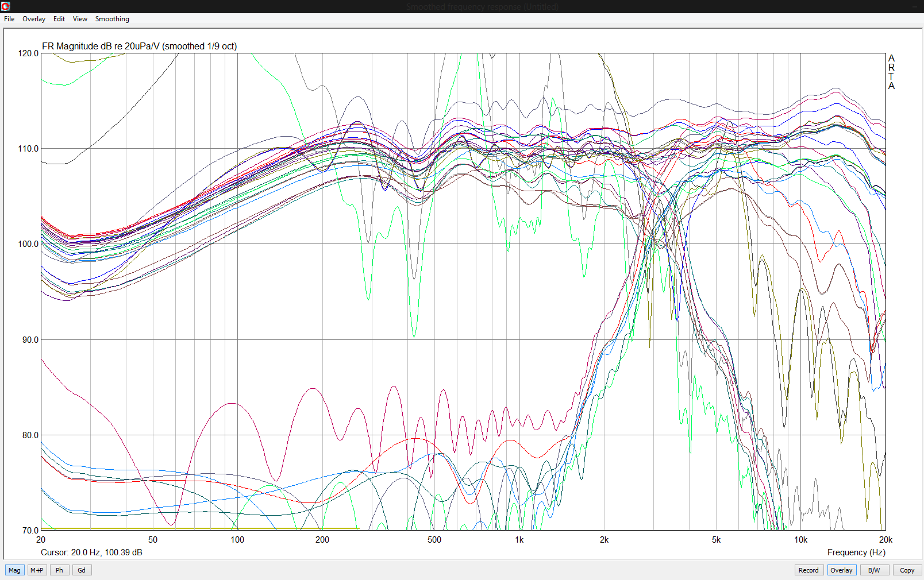
Task: Open the Edit menu
Action: tap(59, 19)
